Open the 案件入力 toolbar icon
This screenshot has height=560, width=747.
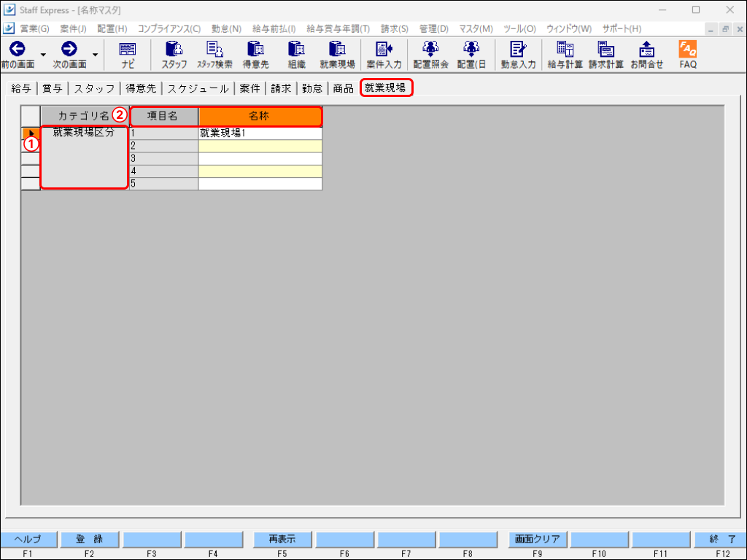[384, 55]
